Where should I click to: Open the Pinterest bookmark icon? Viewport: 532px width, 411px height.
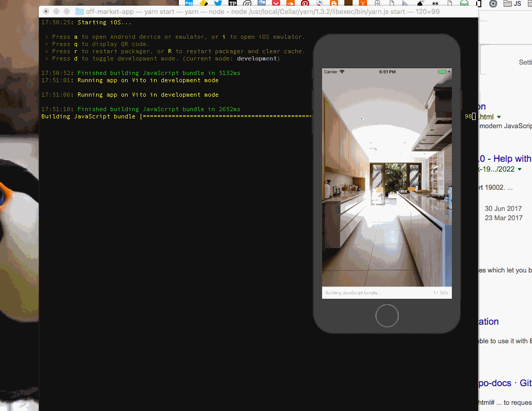point(305,4)
